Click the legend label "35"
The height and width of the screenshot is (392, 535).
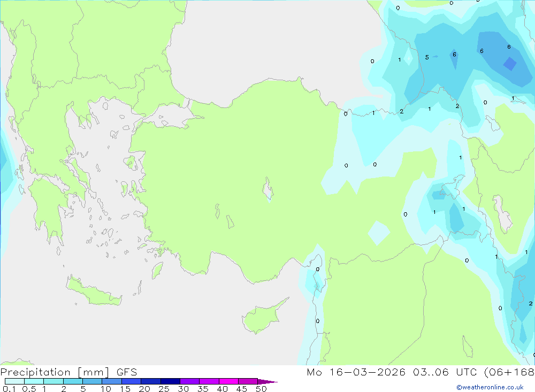pyautogui.click(x=203, y=389)
